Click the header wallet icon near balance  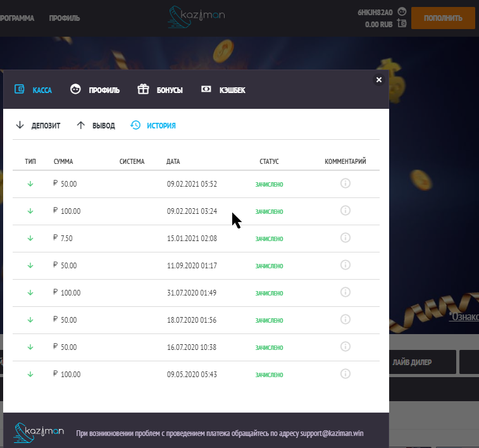tap(402, 23)
